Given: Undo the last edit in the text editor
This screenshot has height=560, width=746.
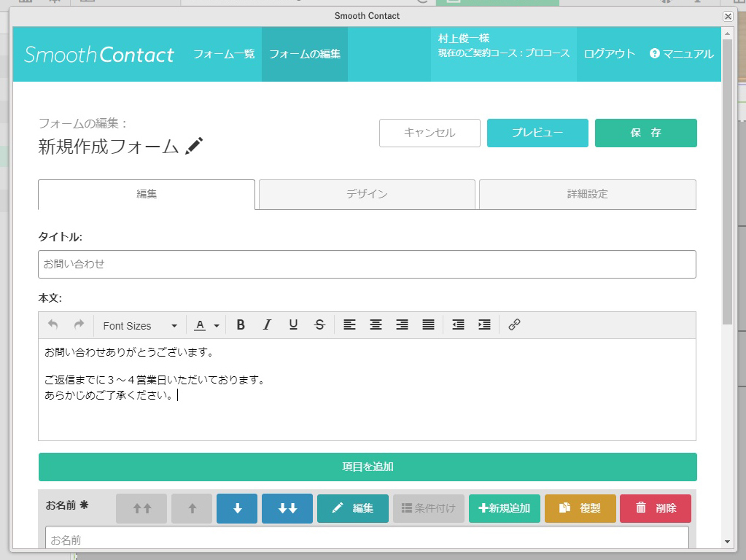Looking at the screenshot, I should pos(54,324).
